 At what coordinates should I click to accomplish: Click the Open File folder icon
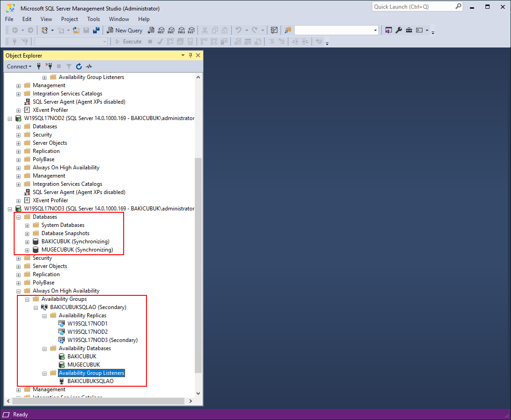coord(76,30)
